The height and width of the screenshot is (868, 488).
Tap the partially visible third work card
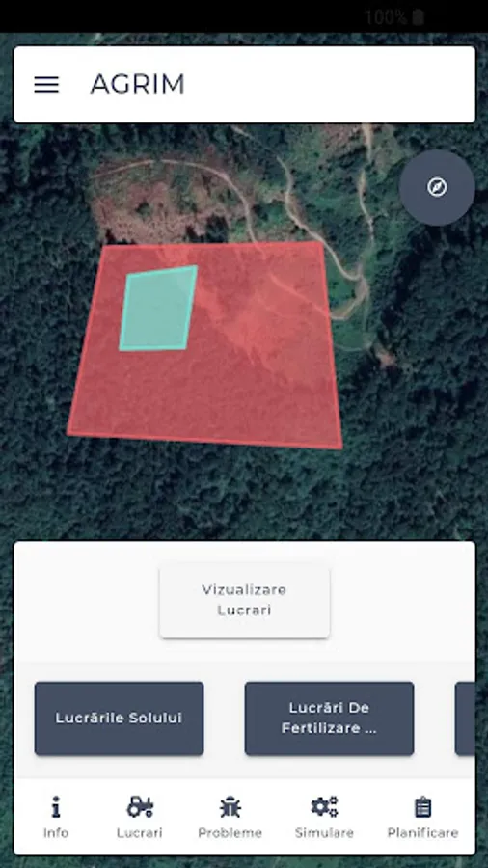tap(465, 718)
